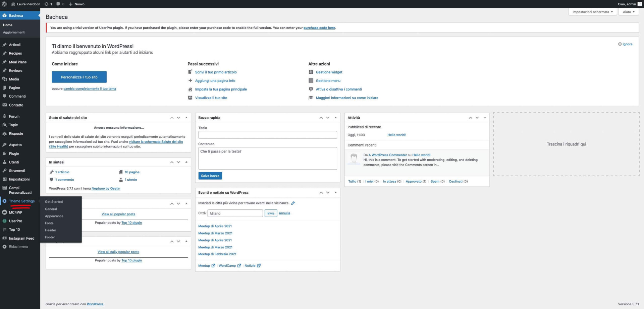This screenshot has width=644, height=309.
Task: Open the purchase code here link
Action: click(x=319, y=28)
